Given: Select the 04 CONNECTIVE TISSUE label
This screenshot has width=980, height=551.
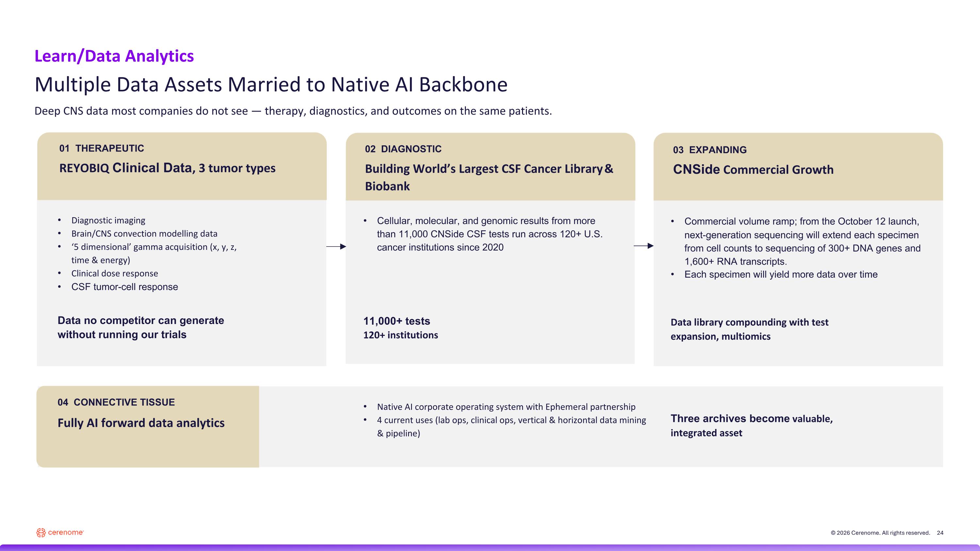Looking at the screenshot, I should tap(116, 402).
